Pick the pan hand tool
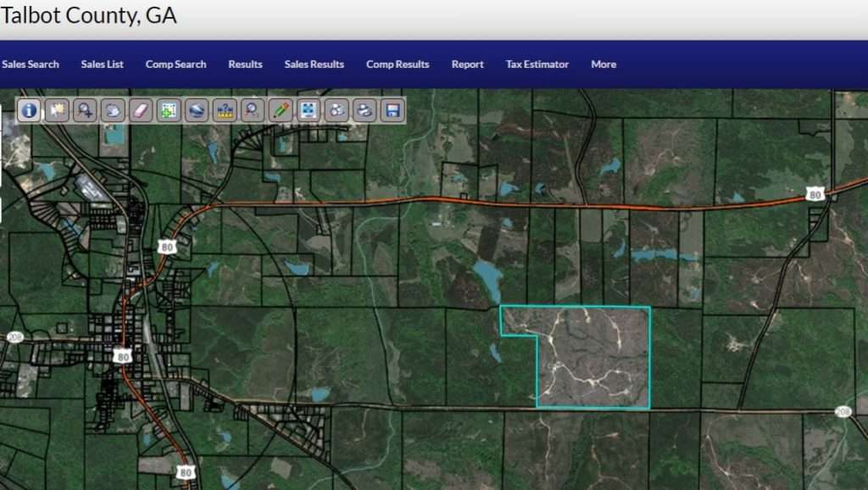Screen dimensions: 868x490 pos(113,110)
